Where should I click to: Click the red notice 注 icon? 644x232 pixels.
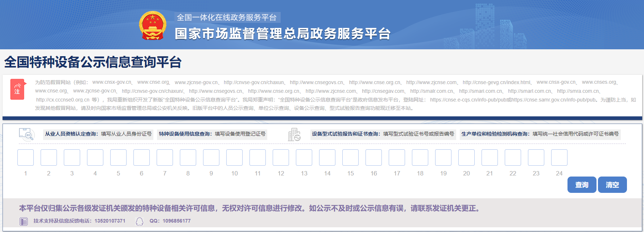pos(17,89)
